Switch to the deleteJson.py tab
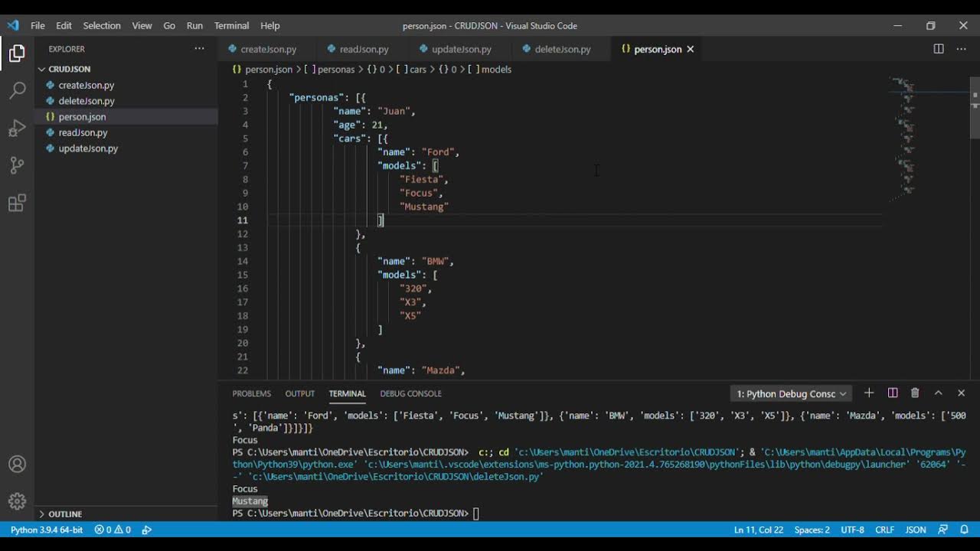Screen dimensions: 980x551 (x=563, y=49)
